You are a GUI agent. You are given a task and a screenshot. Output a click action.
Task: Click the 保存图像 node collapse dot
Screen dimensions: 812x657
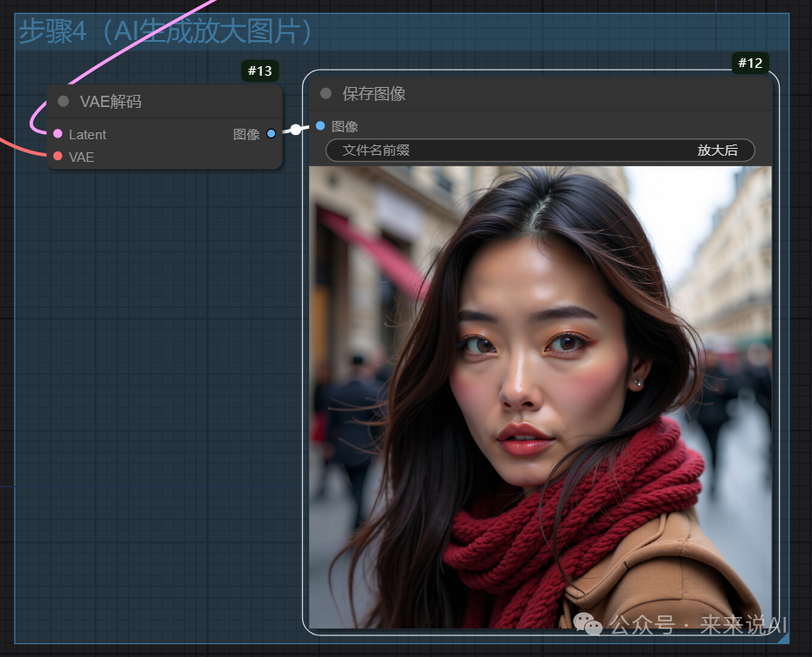coord(325,93)
